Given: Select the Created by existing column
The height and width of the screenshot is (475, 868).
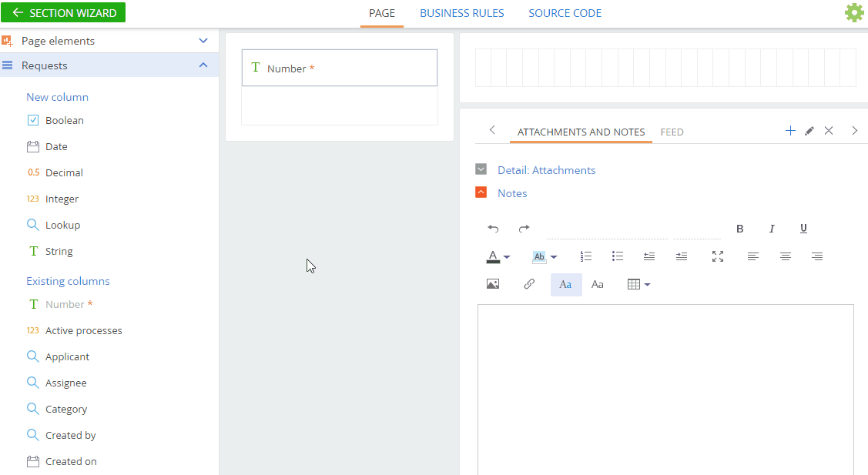Looking at the screenshot, I should (x=62, y=435).
